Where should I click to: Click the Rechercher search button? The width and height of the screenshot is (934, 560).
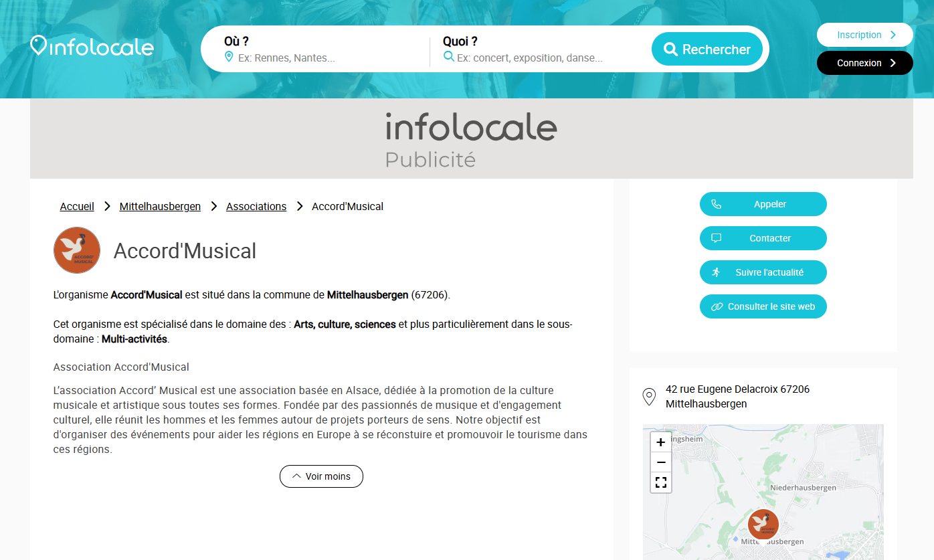(707, 49)
